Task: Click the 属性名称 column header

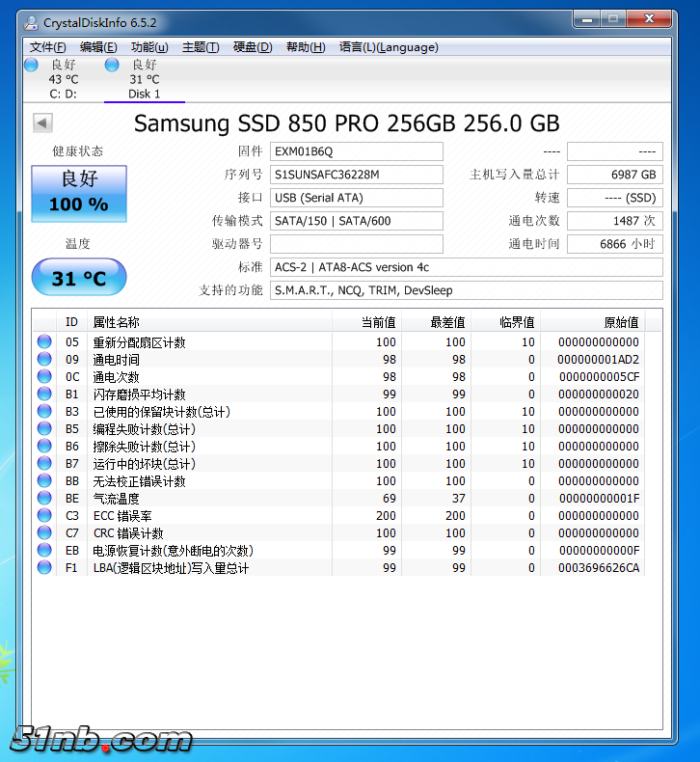Action: pos(116,322)
